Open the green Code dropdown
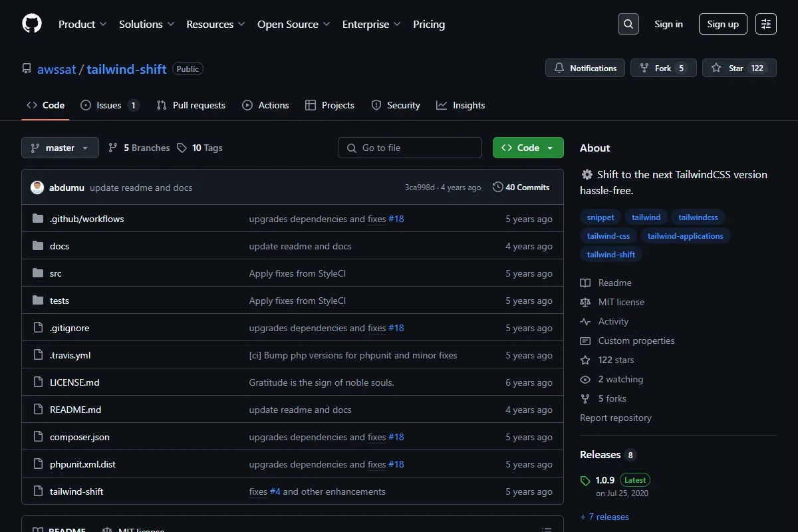The height and width of the screenshot is (532, 798). tap(528, 148)
